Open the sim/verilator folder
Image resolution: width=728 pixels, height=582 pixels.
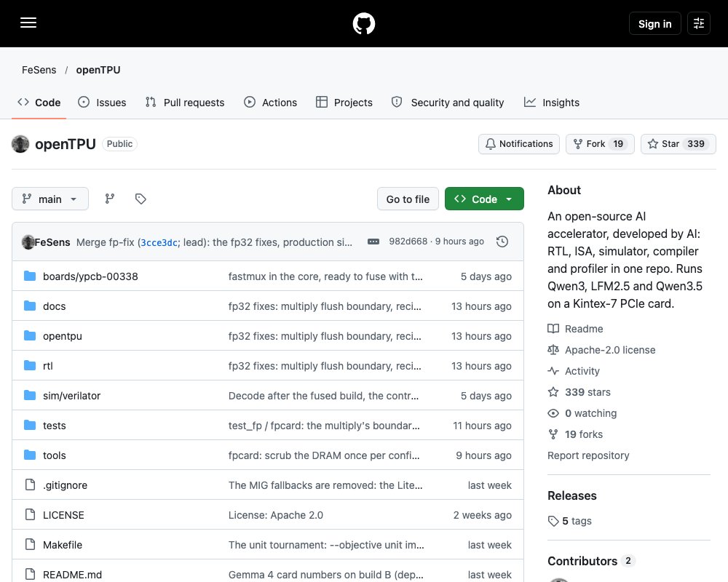click(71, 396)
